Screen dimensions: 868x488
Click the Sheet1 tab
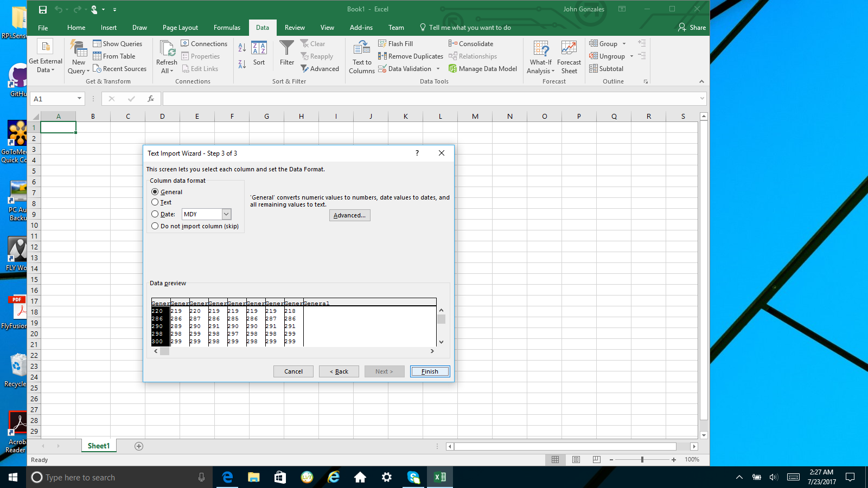(98, 446)
